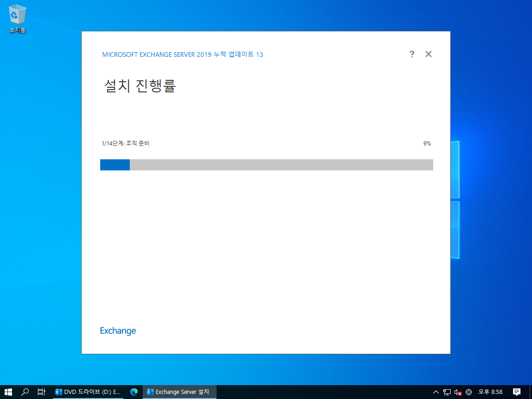Open the clock showing 오후 8:58
532x399 pixels.
(490, 392)
